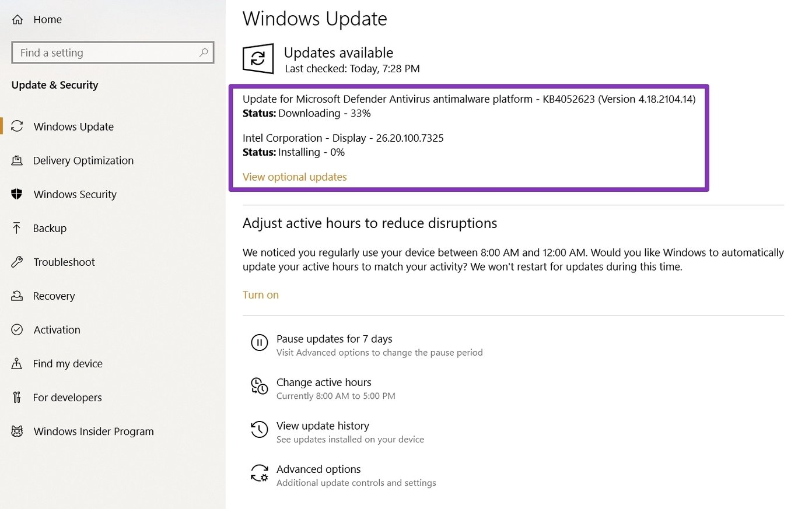
Task: Open Change active hours option
Action: tap(324, 382)
